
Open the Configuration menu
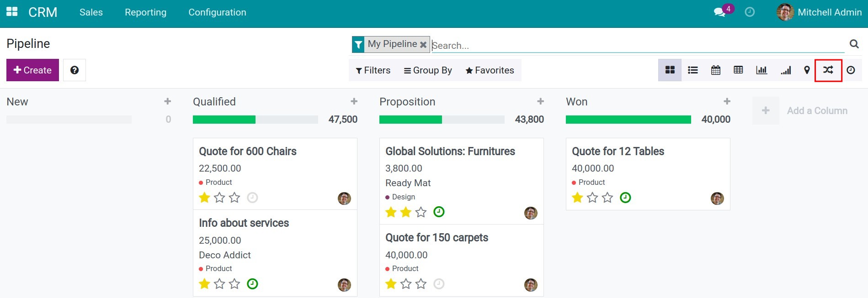click(x=217, y=12)
